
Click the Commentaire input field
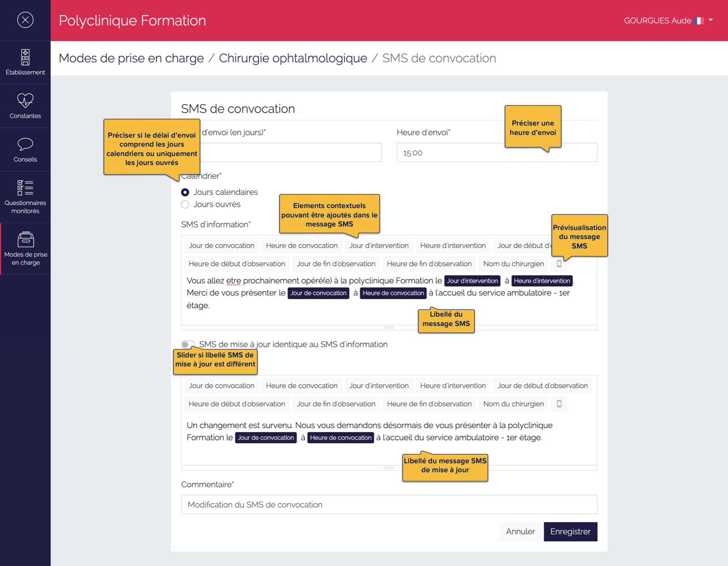(x=389, y=505)
